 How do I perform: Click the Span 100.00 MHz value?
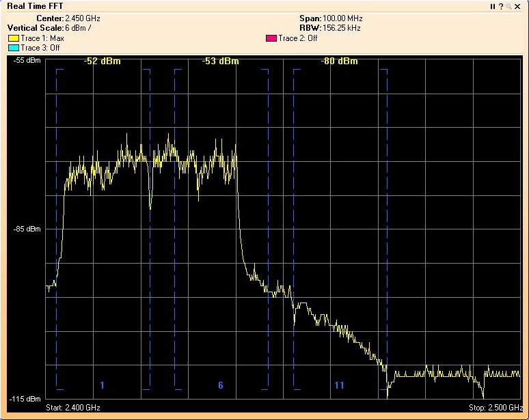coord(342,18)
